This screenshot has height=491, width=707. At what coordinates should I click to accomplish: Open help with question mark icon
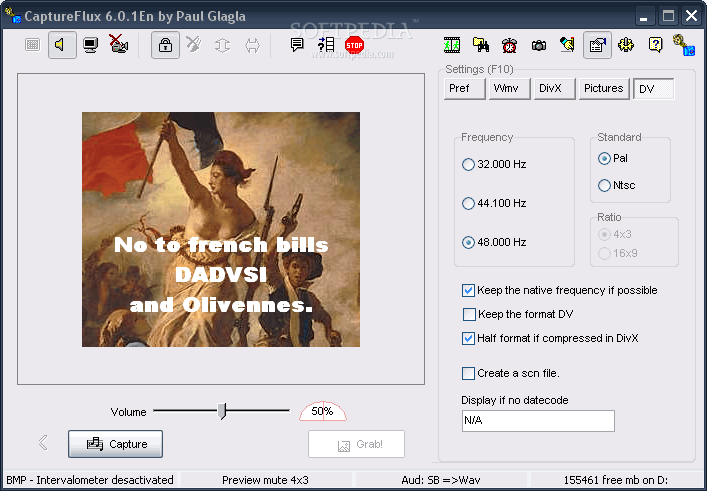tap(655, 45)
